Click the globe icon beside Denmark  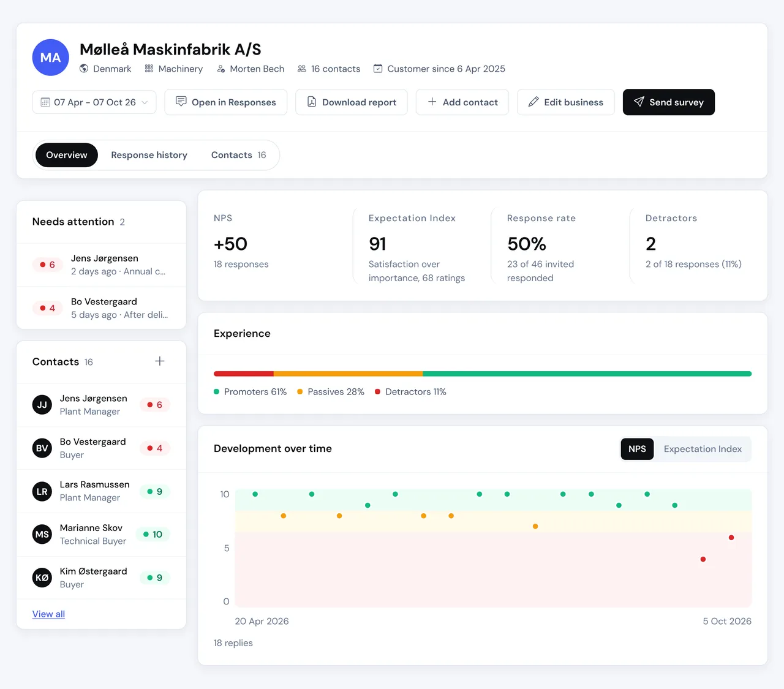(84, 69)
